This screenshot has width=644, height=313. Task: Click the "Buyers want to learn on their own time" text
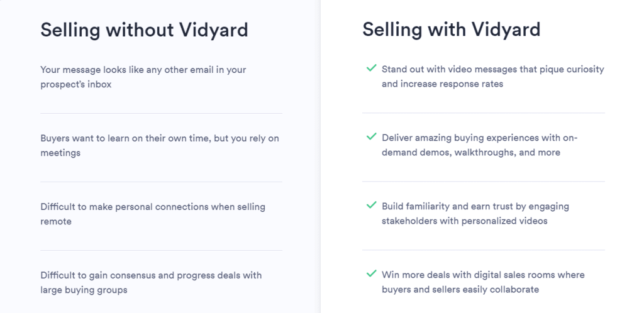pyautogui.click(x=159, y=138)
